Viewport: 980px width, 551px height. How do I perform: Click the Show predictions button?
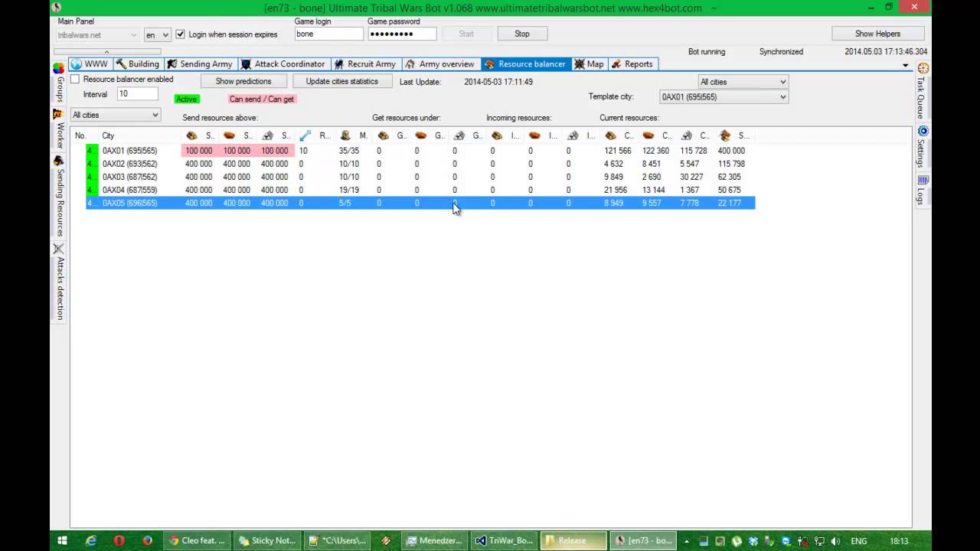(243, 81)
